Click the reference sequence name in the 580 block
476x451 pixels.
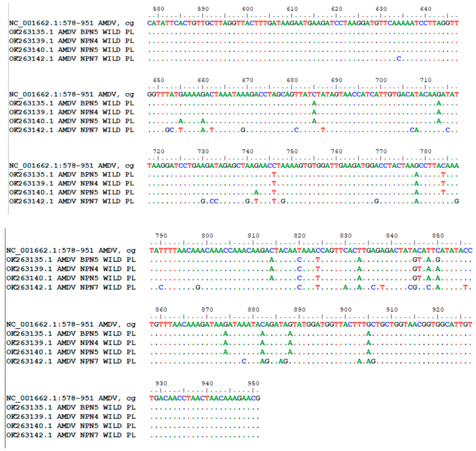pyautogui.click(x=71, y=23)
